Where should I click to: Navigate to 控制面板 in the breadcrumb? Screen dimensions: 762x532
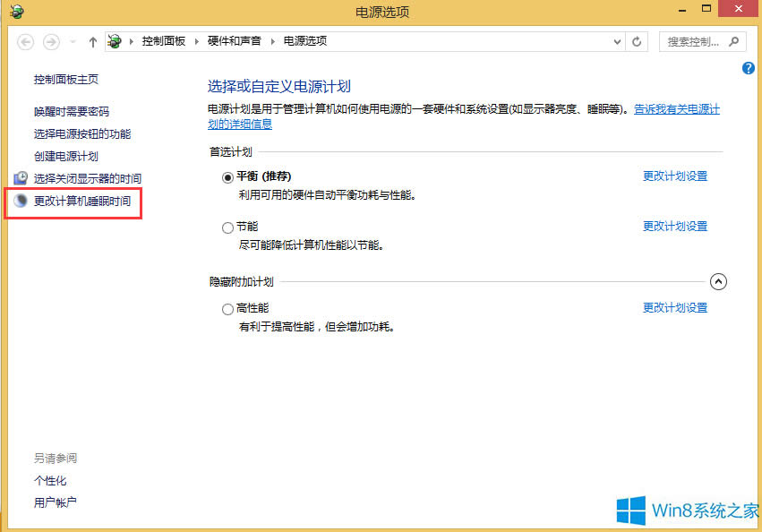(x=164, y=40)
